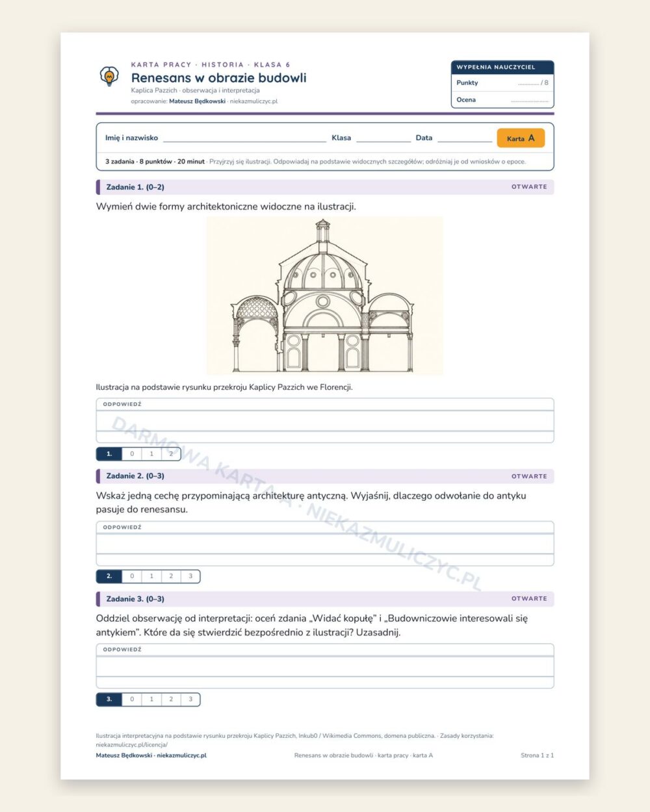This screenshot has width=650, height=812.
Task: Click the 'Data' blank line
Action: pyautogui.click(x=465, y=138)
